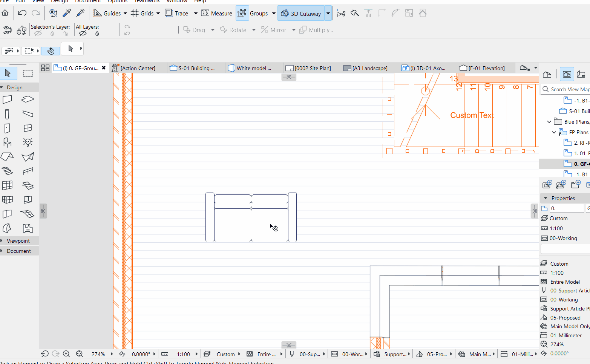Close the 0. GF-Grou tab
Screen dimensions: 590x364
coord(104,68)
